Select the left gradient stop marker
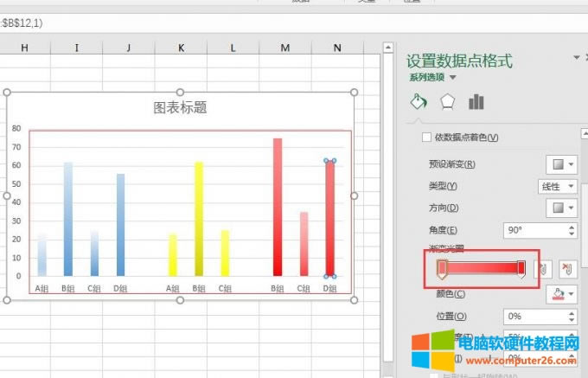The height and width of the screenshot is (378, 588). [x=442, y=270]
